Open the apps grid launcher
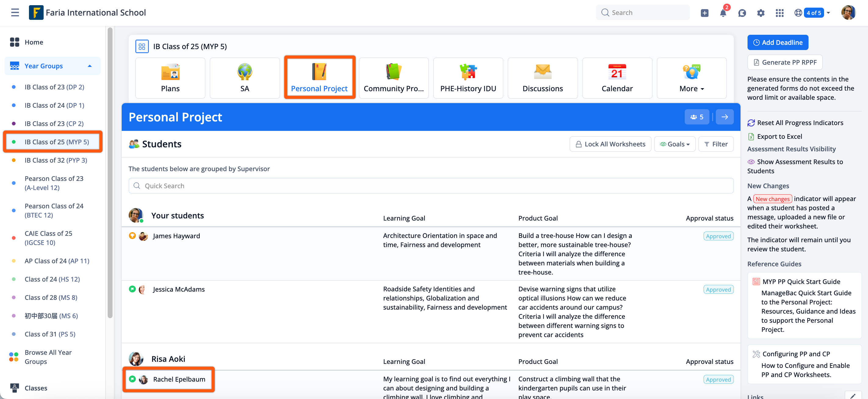Screen dimensions: 868x399 pos(779,13)
